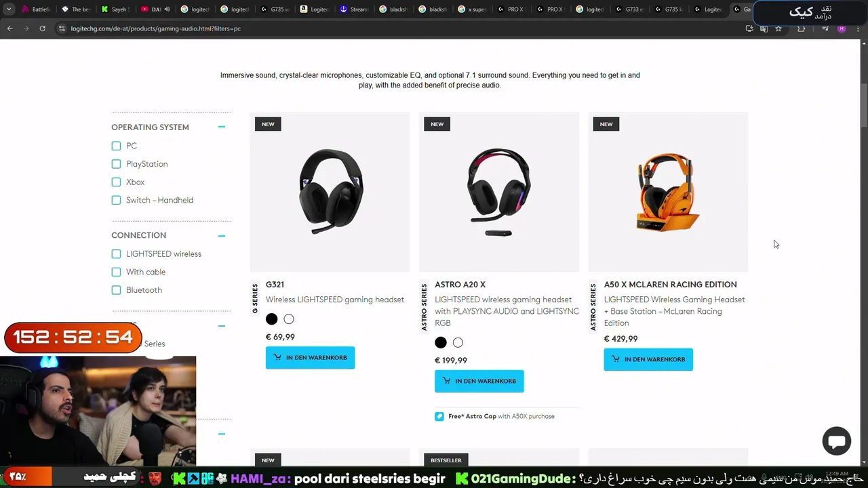The height and width of the screenshot is (488, 868).
Task: Click 'Wireless LIGHTSPEED gaming headset' description
Action: pyautogui.click(x=335, y=300)
